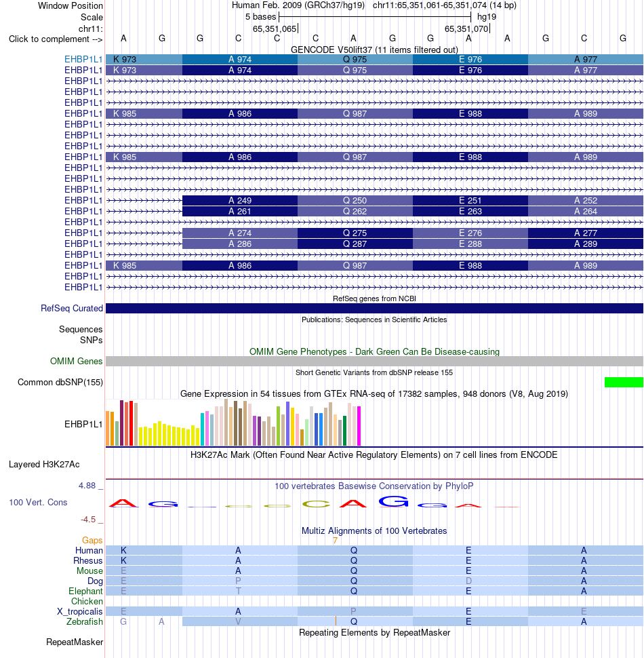644x658 pixels.
Task: Click the 'D' residue in Dog row
Action: click(468, 581)
